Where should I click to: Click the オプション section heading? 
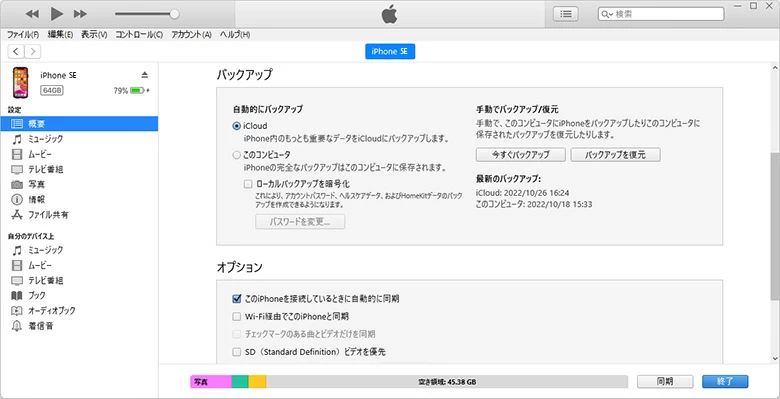[239, 267]
